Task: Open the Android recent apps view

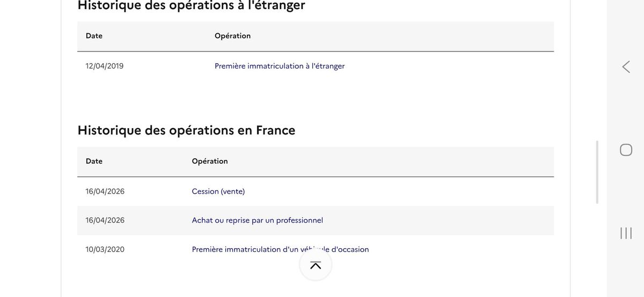Action: tap(626, 233)
